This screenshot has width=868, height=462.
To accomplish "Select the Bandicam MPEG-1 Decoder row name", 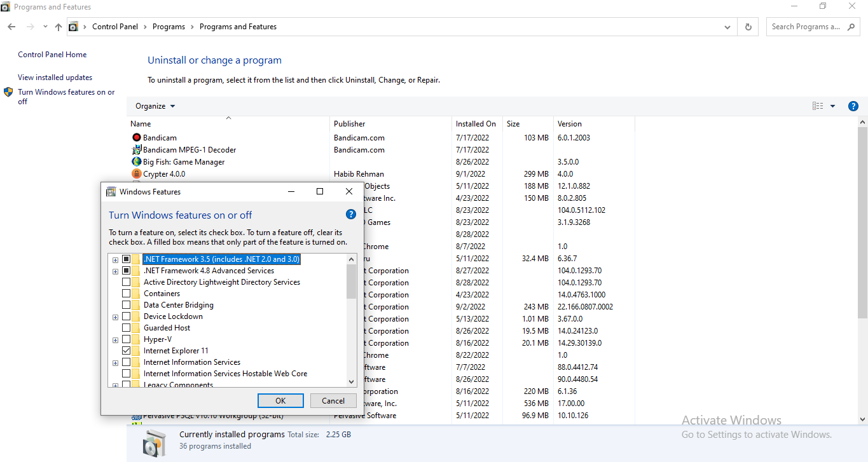I will tap(189, 150).
